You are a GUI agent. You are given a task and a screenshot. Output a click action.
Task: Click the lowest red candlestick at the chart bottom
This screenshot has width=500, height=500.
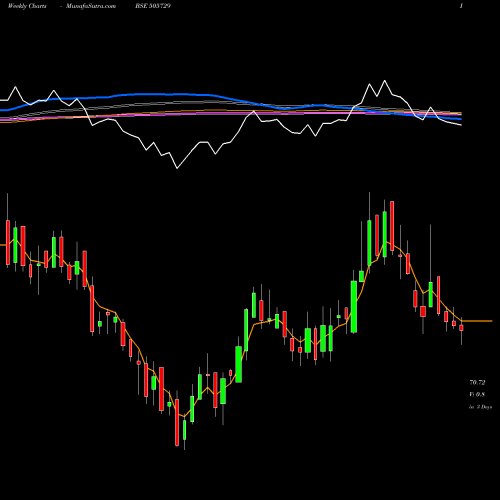(177, 422)
